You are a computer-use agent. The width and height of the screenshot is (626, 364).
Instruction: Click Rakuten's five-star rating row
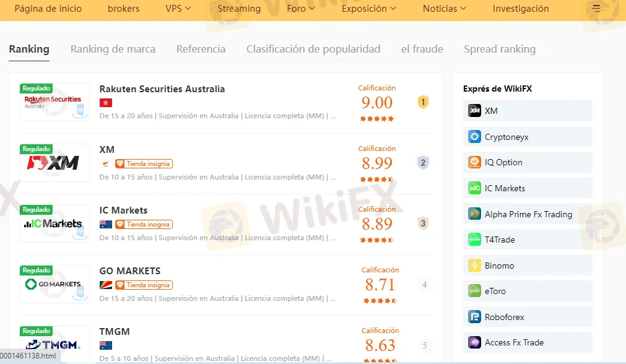click(x=377, y=118)
